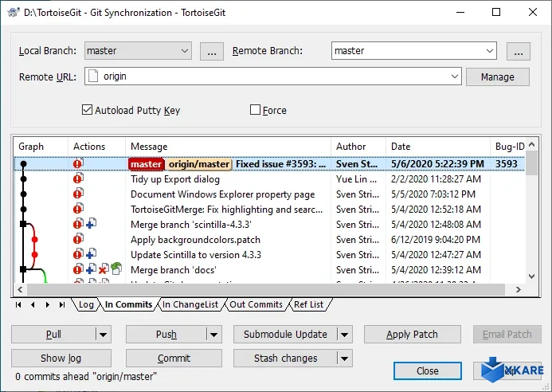Select the Tidy up Export dialog commit

click(269, 179)
